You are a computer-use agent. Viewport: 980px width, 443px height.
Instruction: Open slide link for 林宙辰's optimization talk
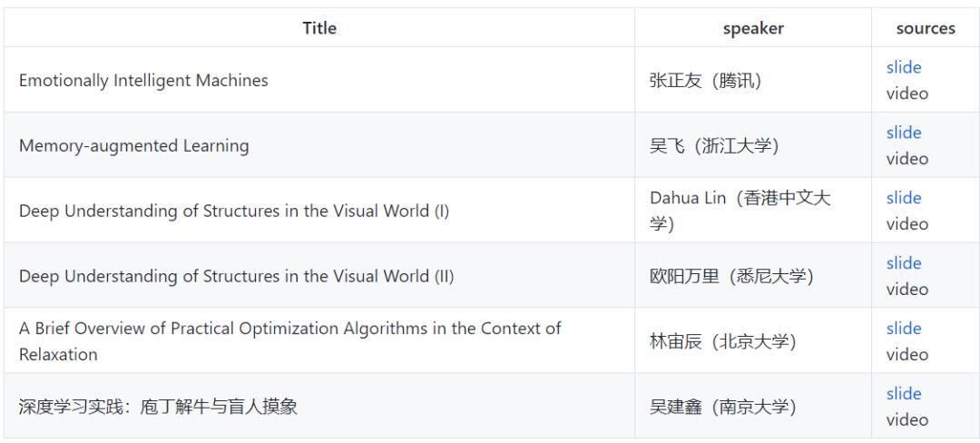pyautogui.click(x=903, y=329)
